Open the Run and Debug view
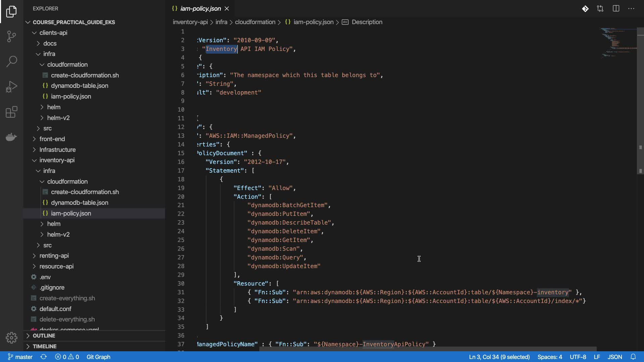 pos(11,86)
